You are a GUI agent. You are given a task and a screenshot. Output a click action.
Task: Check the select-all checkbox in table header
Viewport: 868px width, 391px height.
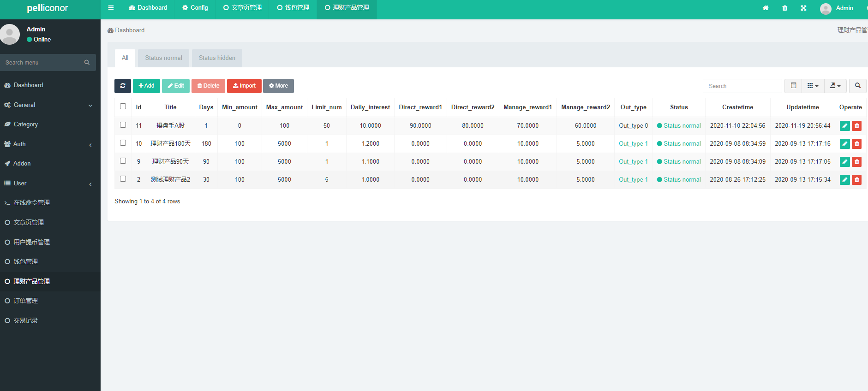click(x=123, y=107)
